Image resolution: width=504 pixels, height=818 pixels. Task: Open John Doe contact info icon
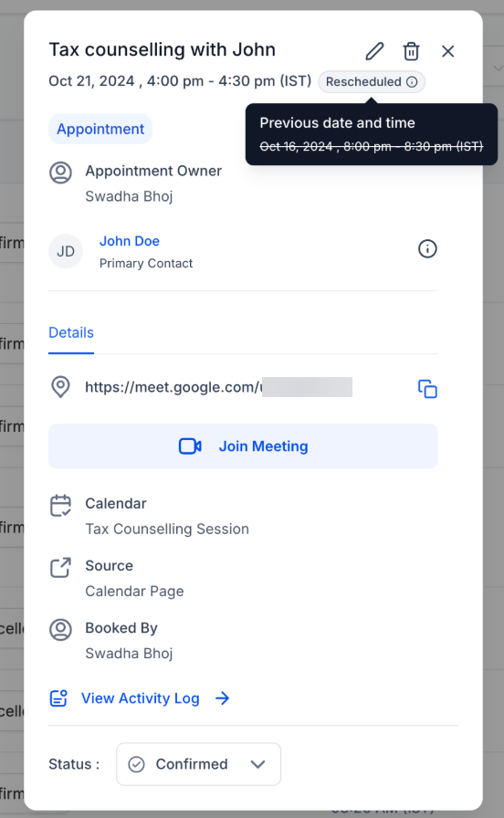[x=427, y=249]
